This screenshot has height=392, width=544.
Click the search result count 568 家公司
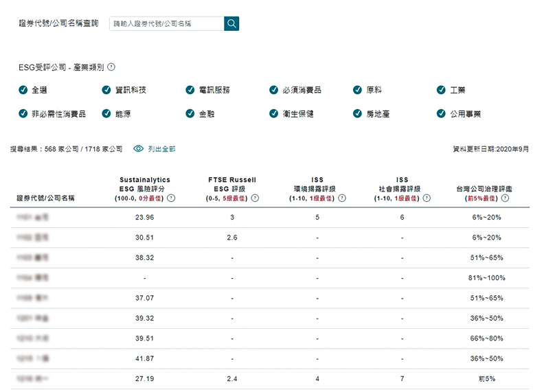[62, 149]
